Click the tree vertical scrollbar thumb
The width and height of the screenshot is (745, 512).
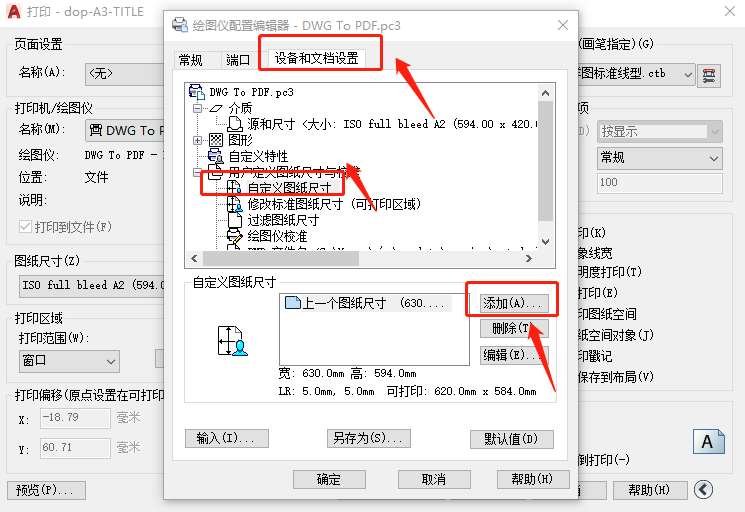(545, 161)
